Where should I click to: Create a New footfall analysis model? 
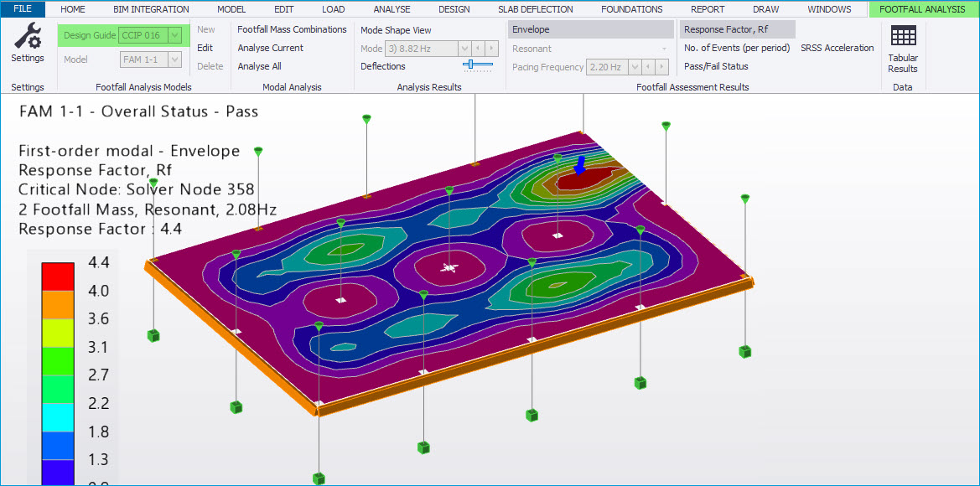(x=205, y=28)
